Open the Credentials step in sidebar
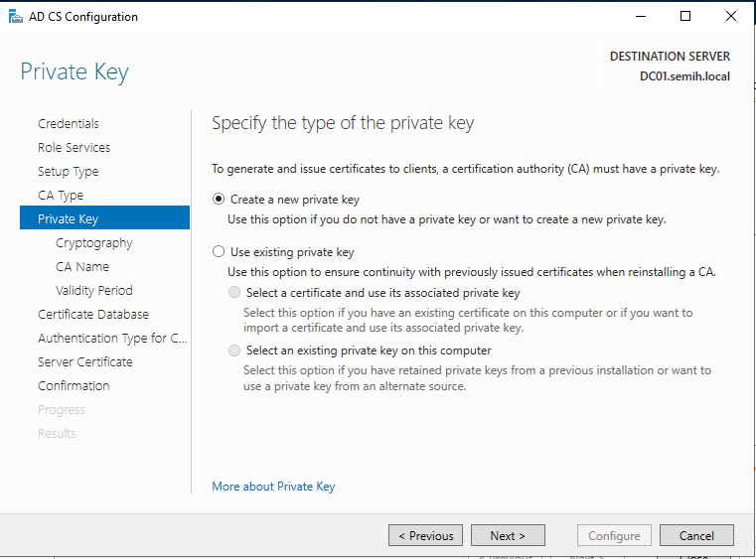Screen dimensions: 756x559 [x=69, y=123]
